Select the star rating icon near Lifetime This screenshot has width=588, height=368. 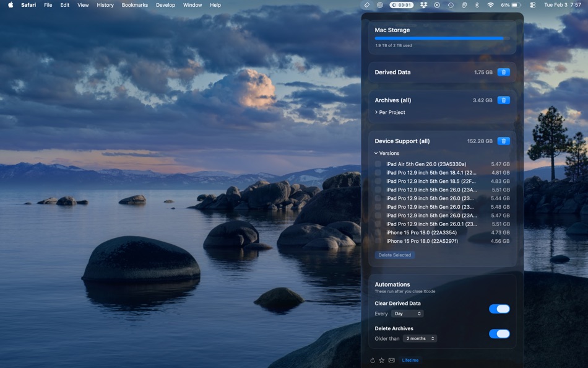(x=382, y=360)
